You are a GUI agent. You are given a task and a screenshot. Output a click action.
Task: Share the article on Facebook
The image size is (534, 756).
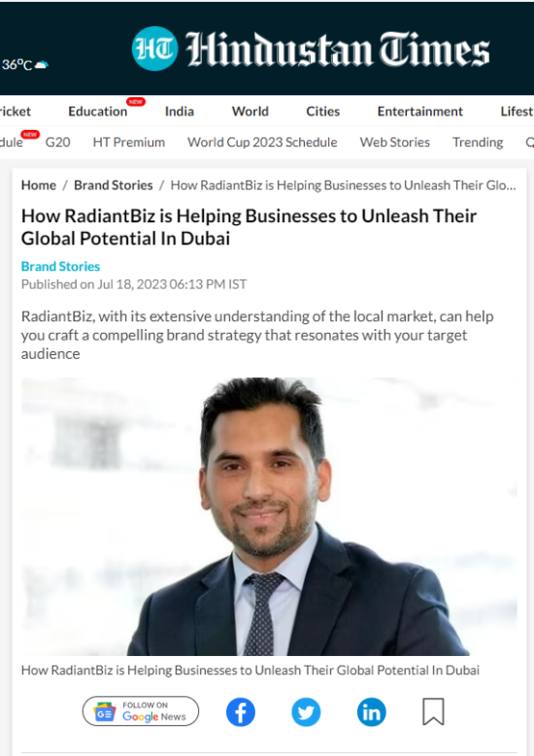[x=240, y=712]
